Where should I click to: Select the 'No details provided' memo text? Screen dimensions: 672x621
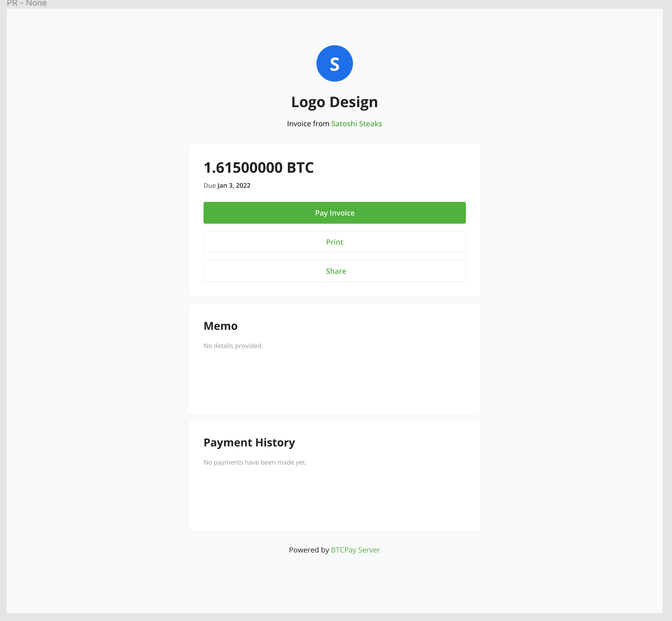click(233, 345)
